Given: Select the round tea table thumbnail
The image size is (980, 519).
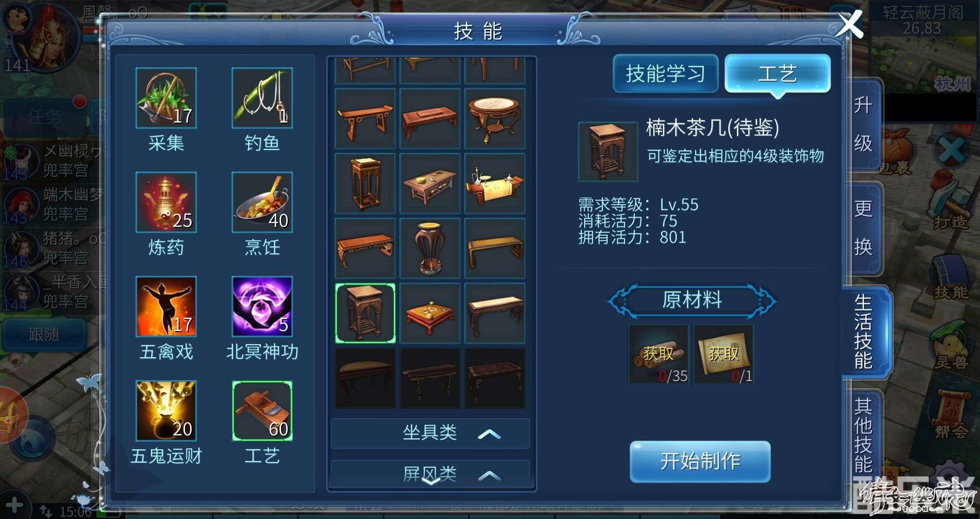Looking at the screenshot, I should pos(495,118).
